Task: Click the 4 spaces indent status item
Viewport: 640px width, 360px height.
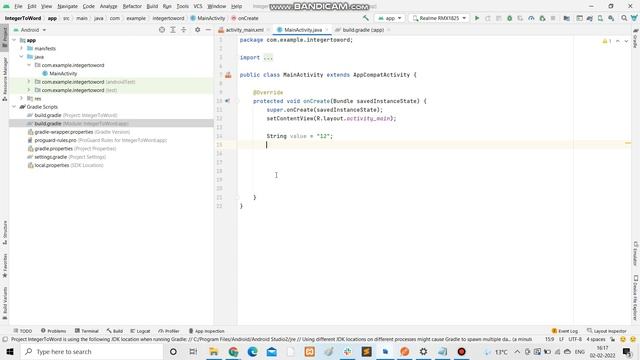Action: [596, 339]
